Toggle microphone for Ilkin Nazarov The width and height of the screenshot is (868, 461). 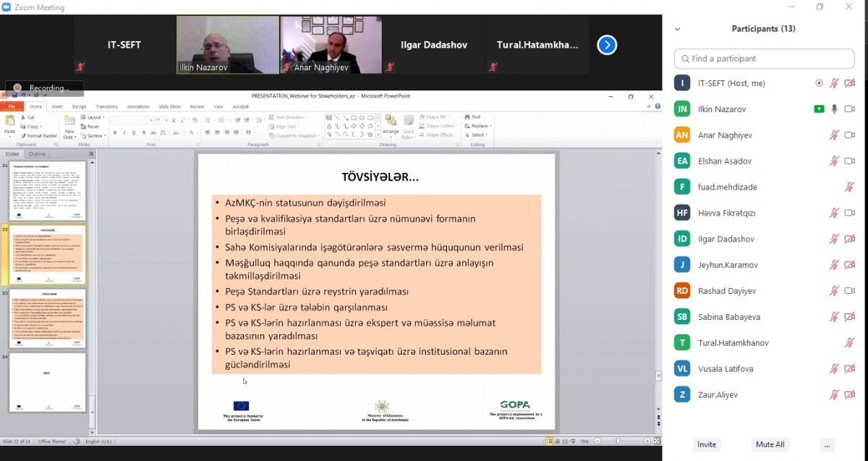(x=834, y=109)
